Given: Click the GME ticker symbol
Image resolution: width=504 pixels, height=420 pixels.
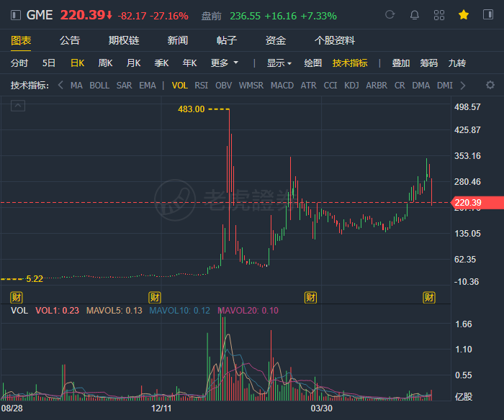Looking at the screenshot, I should click(40, 15).
